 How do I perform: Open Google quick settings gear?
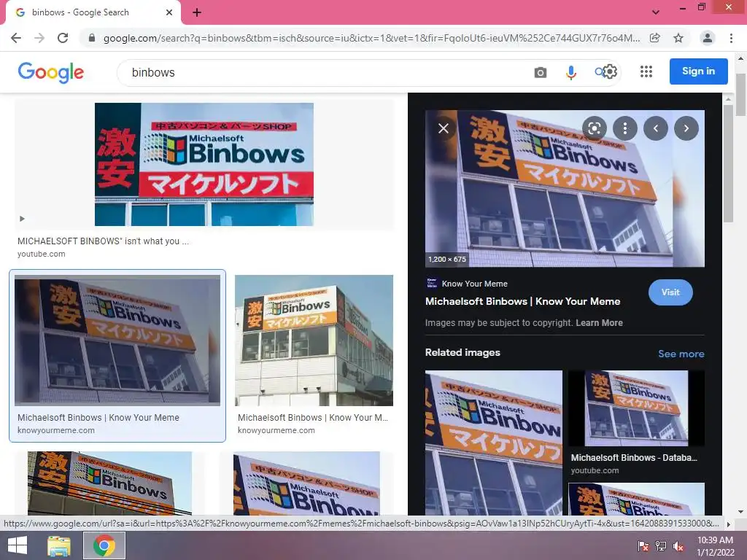click(611, 71)
